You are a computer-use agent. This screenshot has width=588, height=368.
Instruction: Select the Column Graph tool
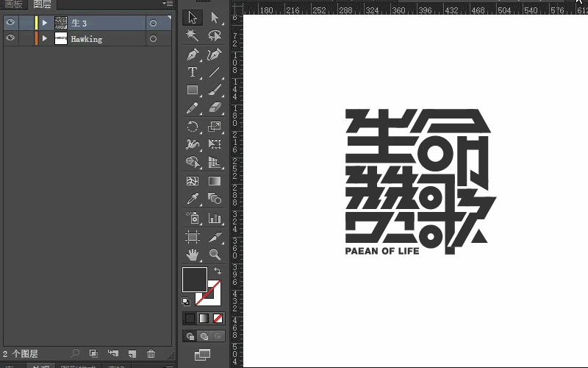(x=215, y=217)
